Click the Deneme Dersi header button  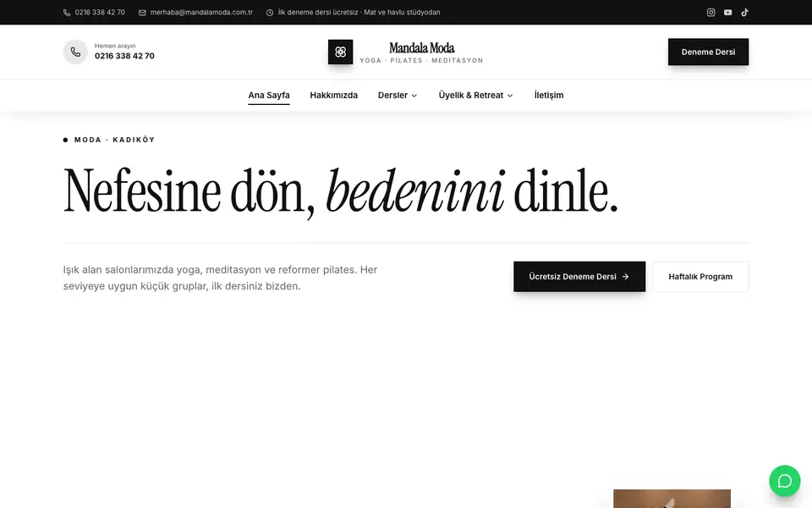pyautogui.click(x=708, y=52)
